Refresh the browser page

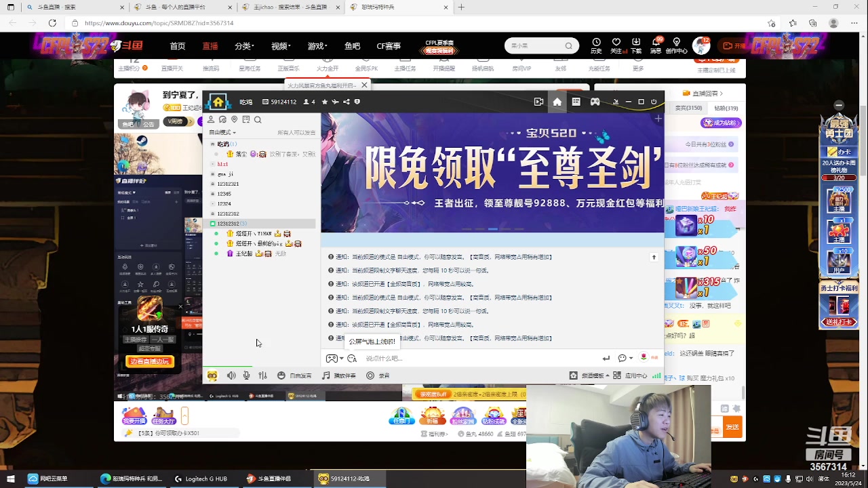52,23
